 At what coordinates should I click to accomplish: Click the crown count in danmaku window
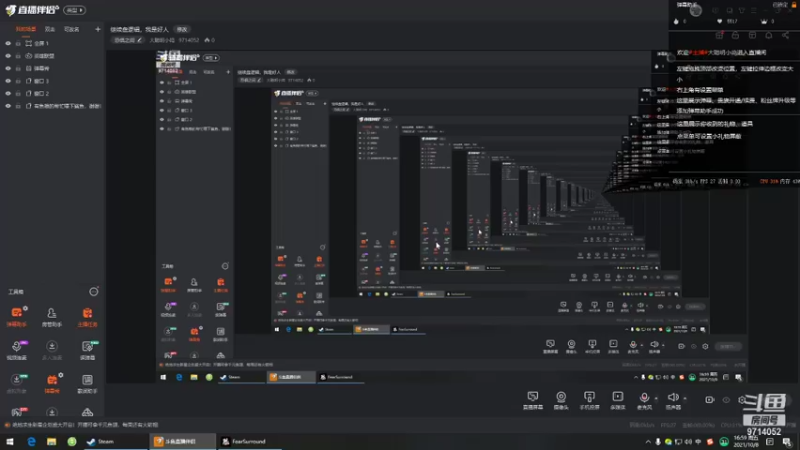[x=768, y=21]
